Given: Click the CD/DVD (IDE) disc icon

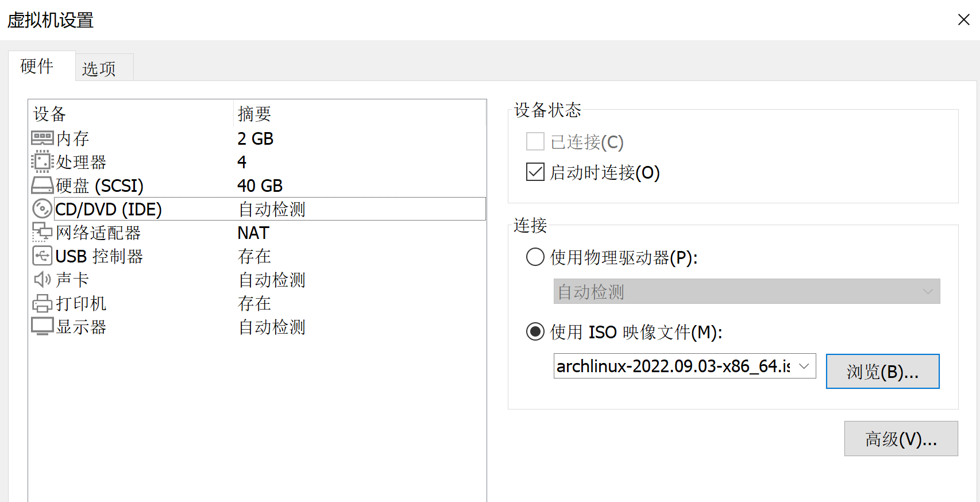Looking at the screenshot, I should pyautogui.click(x=43, y=209).
